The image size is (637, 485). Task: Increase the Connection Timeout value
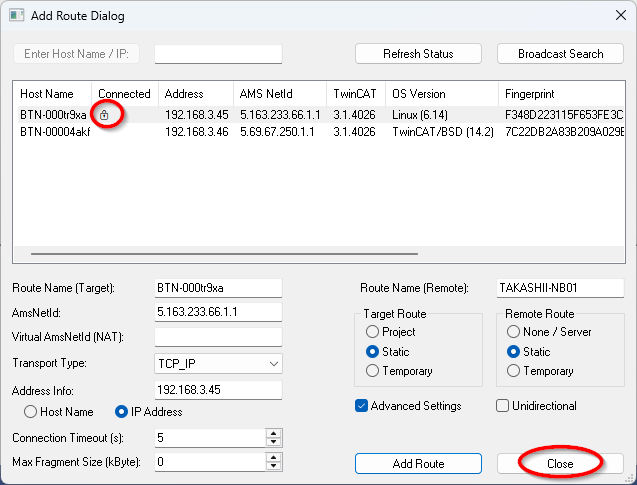(x=273, y=433)
